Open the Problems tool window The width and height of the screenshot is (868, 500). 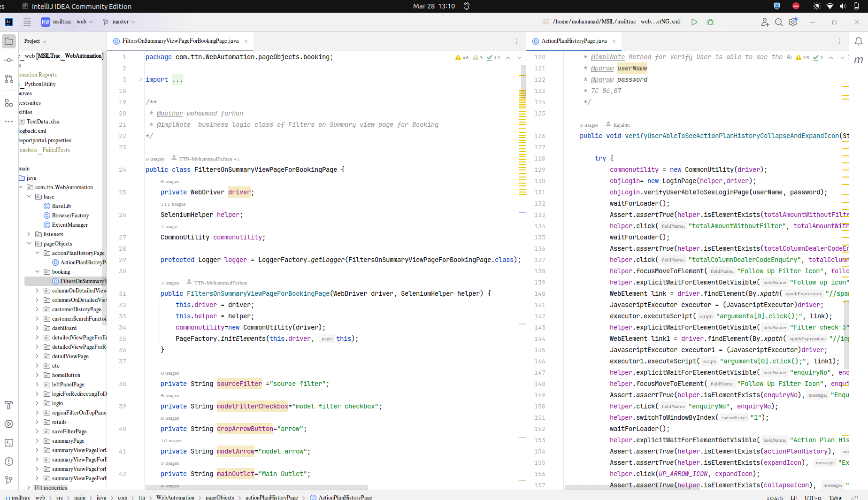pos(9,462)
